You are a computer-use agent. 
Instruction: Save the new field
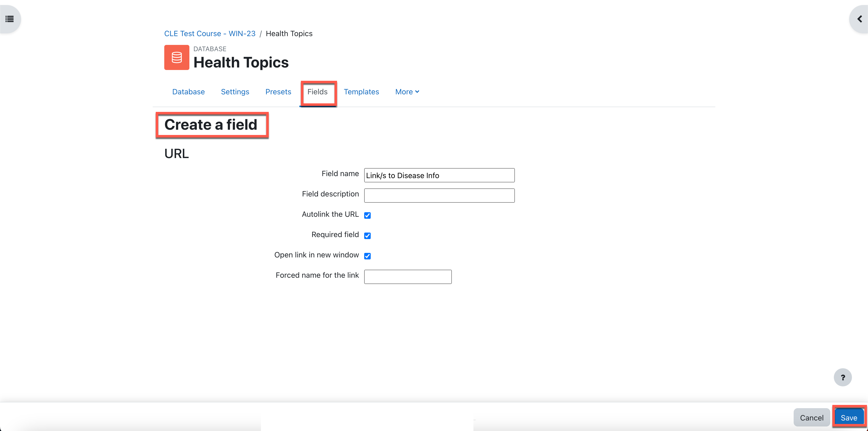coord(849,417)
